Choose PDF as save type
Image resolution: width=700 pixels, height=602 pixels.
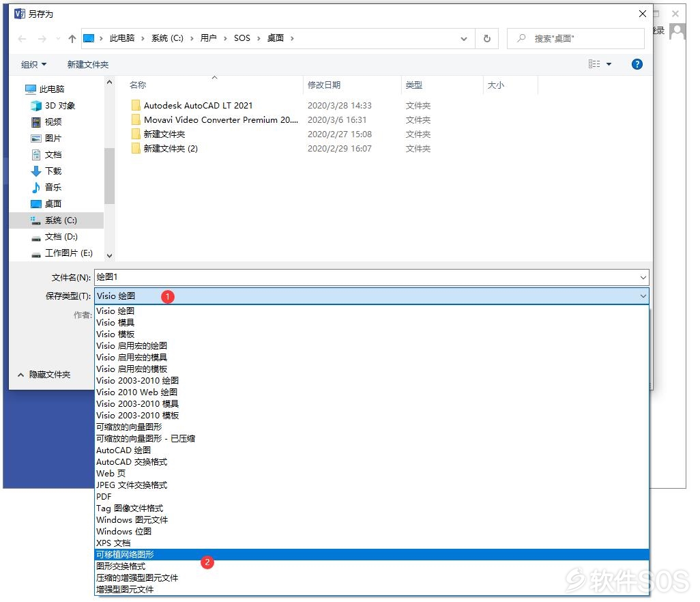click(371, 497)
